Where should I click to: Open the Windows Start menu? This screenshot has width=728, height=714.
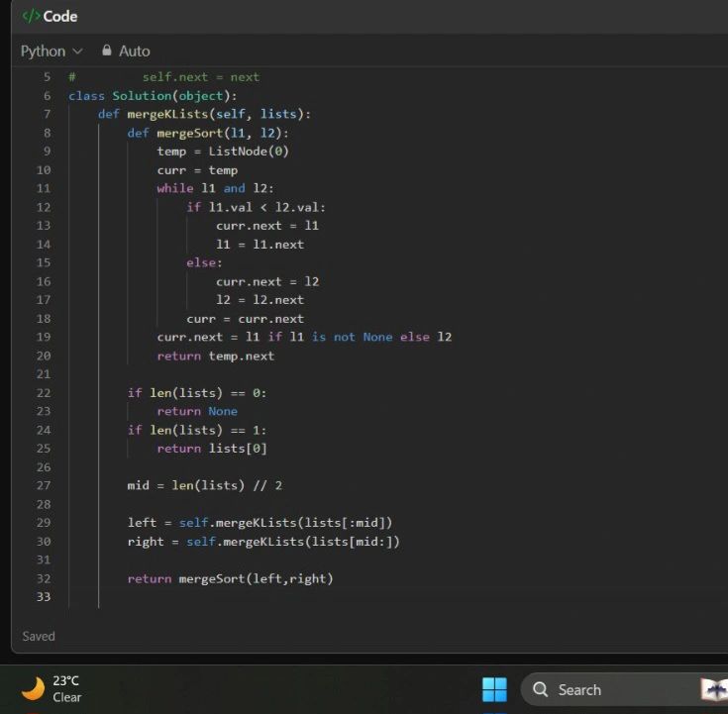[494, 689]
